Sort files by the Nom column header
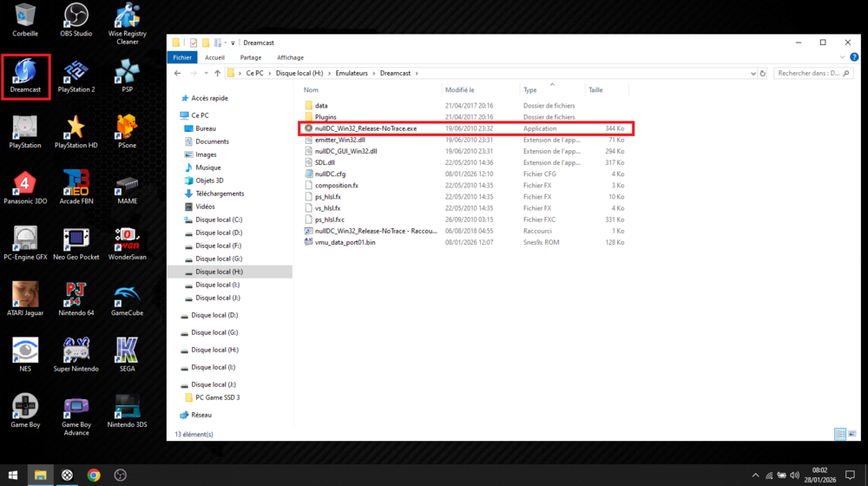The height and width of the screenshot is (486, 868). (312, 90)
